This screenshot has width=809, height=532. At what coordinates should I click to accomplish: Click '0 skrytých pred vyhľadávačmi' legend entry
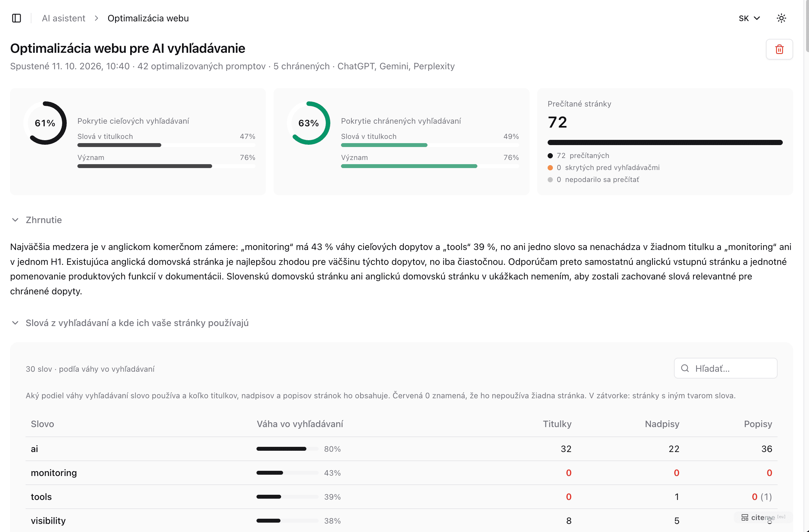[x=604, y=168]
